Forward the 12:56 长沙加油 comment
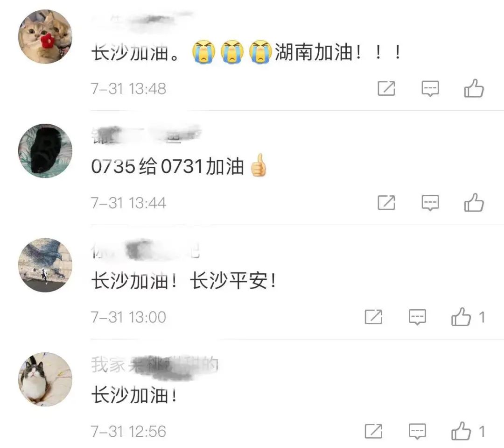This screenshot has height=448, width=504. [373, 431]
